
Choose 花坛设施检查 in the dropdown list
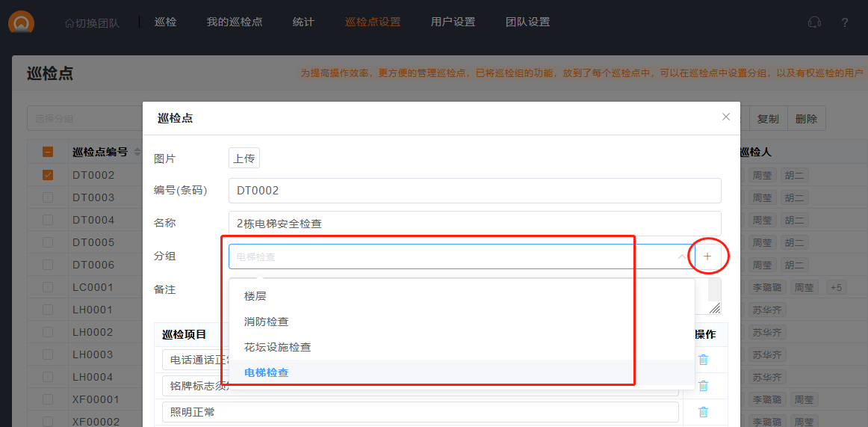pyautogui.click(x=278, y=347)
